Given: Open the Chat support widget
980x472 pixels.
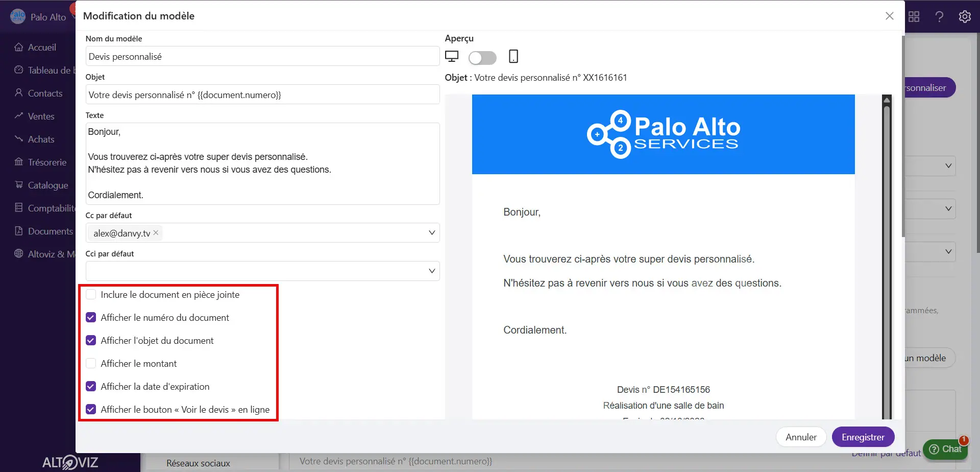Looking at the screenshot, I should click(946, 449).
